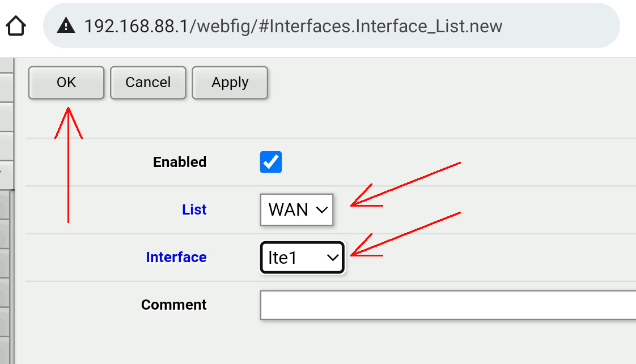
Task: Focus the Comment text field
Action: pyautogui.click(x=448, y=305)
